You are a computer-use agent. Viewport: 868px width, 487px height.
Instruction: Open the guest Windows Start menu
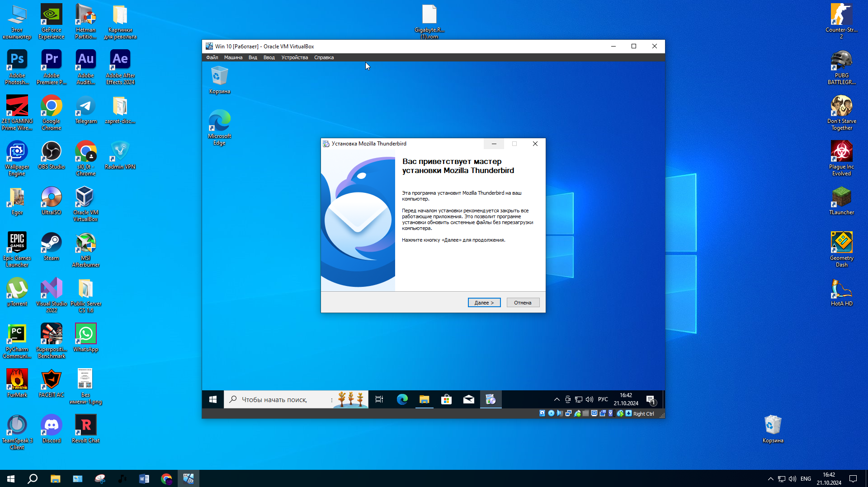213,399
